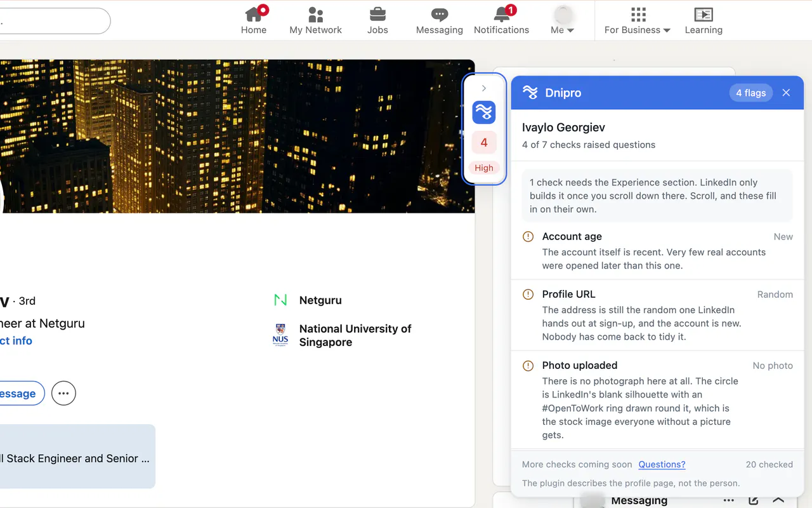Click the Photo uploaded warning icon

528,366
